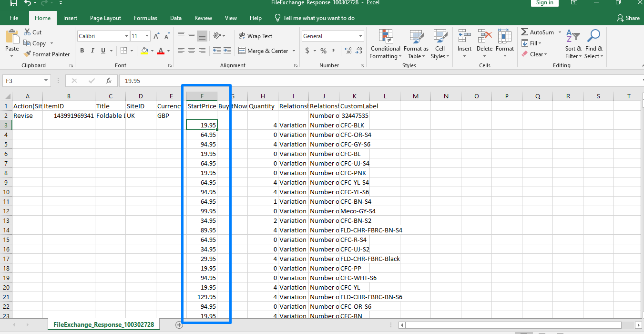Screen dimensions: 644x334
Task: Open the Find & Select tool
Action: tap(593, 43)
